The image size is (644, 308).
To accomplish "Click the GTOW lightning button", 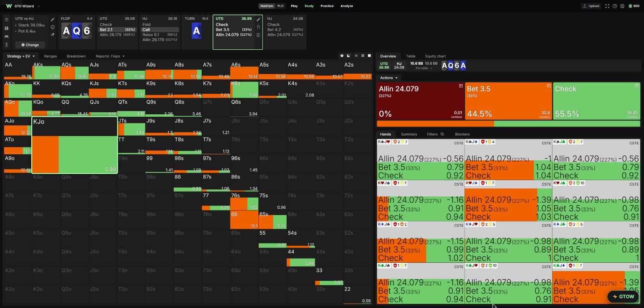I will (x=623, y=296).
